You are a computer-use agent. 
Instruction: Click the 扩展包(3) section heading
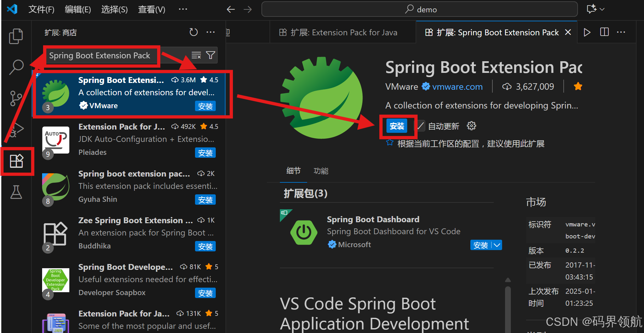305,193
